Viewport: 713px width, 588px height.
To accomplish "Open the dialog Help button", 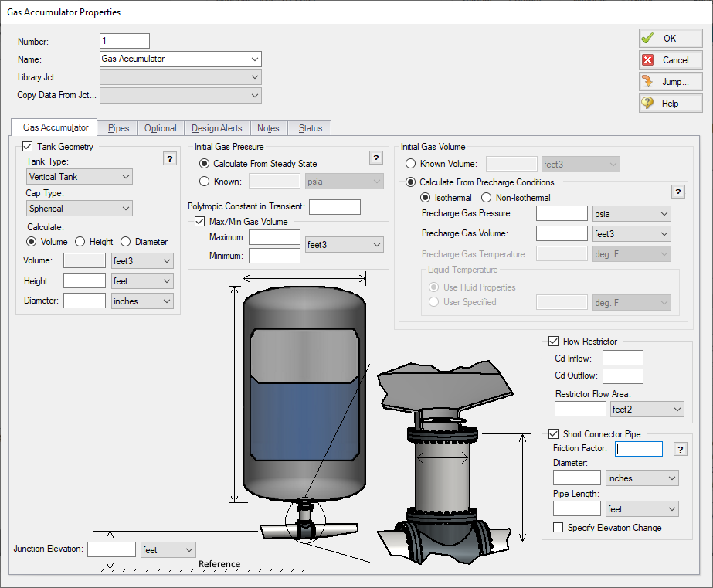I will 670,104.
